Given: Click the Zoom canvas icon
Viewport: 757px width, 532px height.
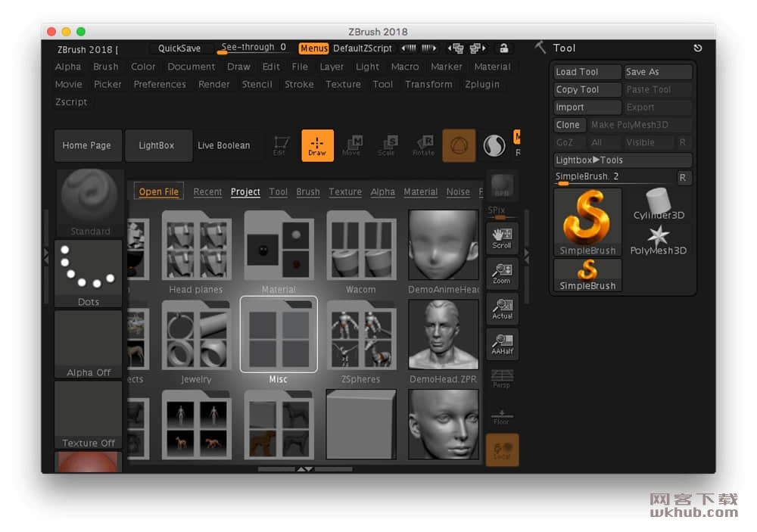Looking at the screenshot, I should tap(502, 273).
